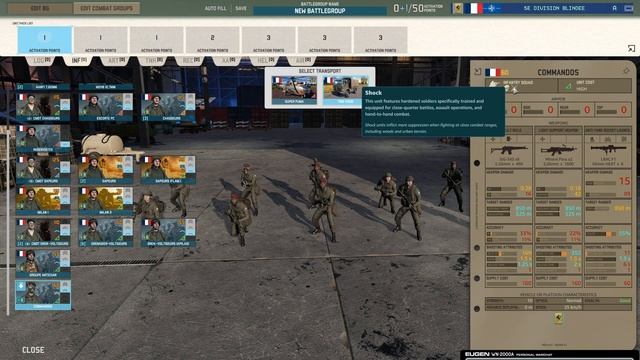The height and width of the screenshot is (360, 640).
Task: Collapse the Commandos info panel arrow icon
Action: tap(478, 71)
